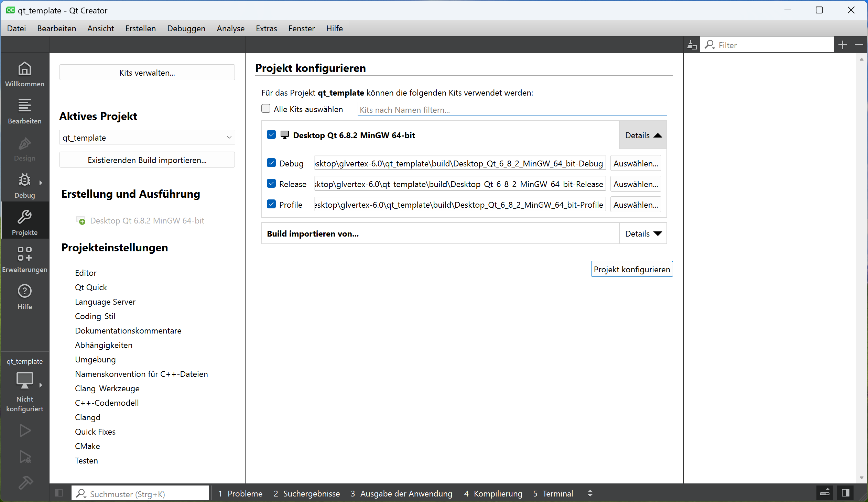Screen dimensions: 868x502
Task: Click Existierenden Build importieren...
Action: pyautogui.click(x=147, y=160)
